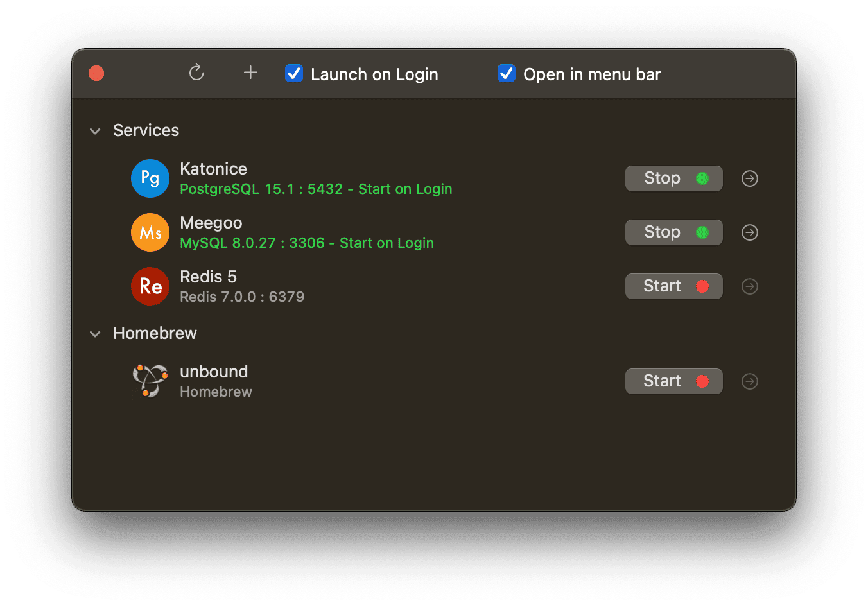Click the Katonice PostgreSQL Pg icon
The width and height of the screenshot is (868, 606).
[x=150, y=178]
